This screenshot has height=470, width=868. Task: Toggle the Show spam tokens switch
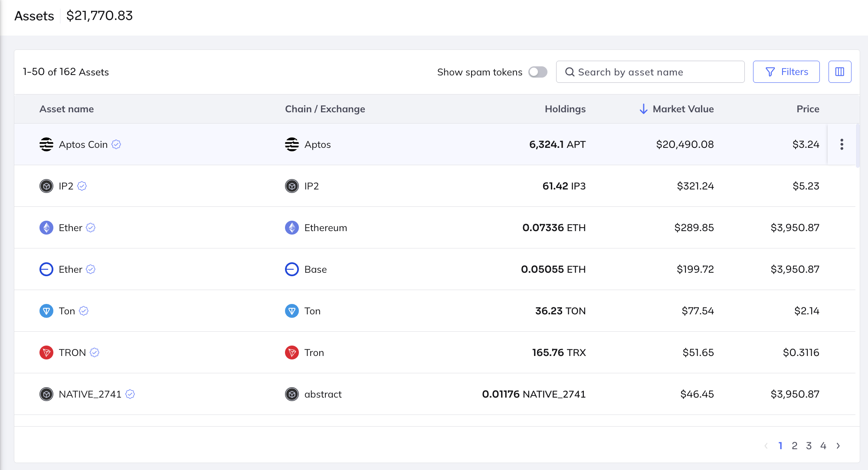537,72
